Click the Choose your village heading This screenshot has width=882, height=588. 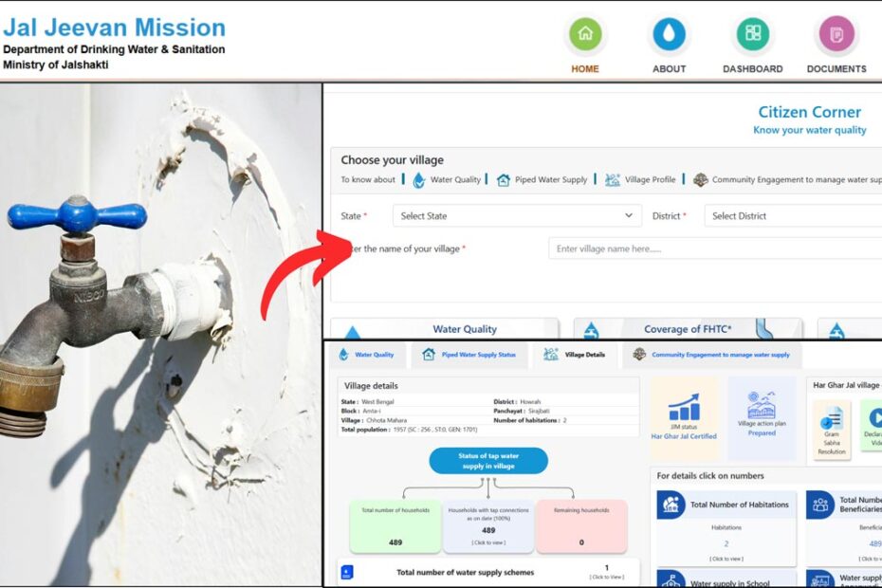[392, 159]
